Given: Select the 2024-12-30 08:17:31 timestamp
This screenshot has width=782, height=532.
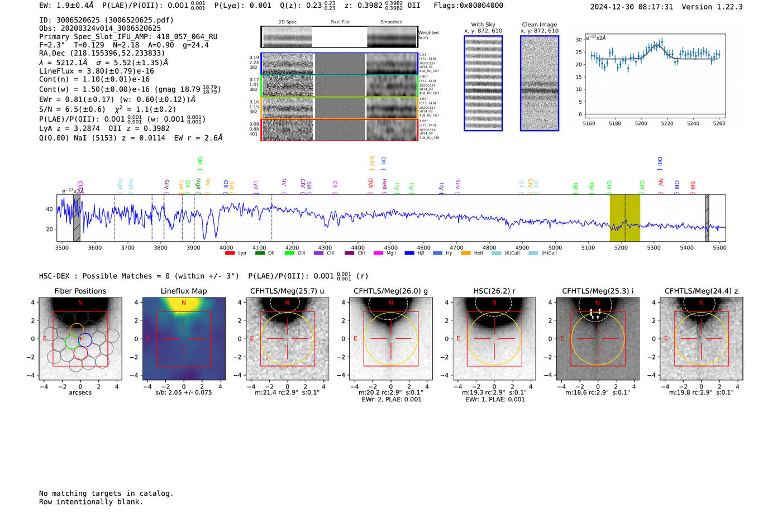Looking at the screenshot, I should [x=631, y=7].
